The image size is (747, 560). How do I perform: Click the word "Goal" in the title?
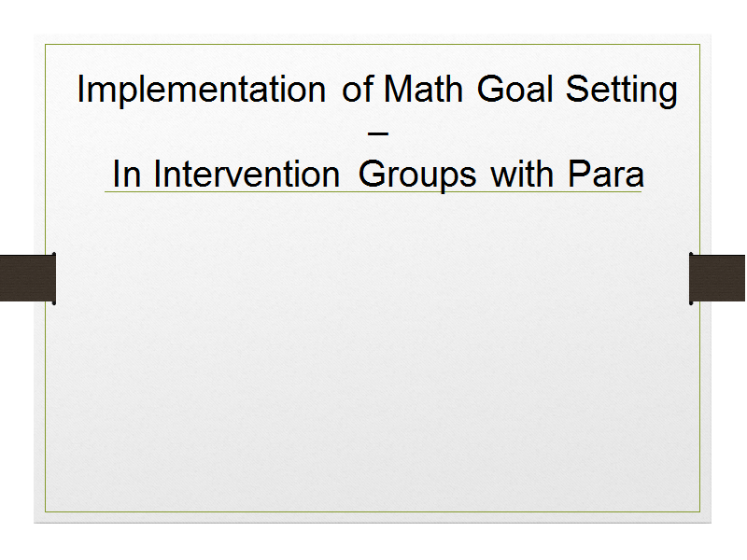coord(514,89)
